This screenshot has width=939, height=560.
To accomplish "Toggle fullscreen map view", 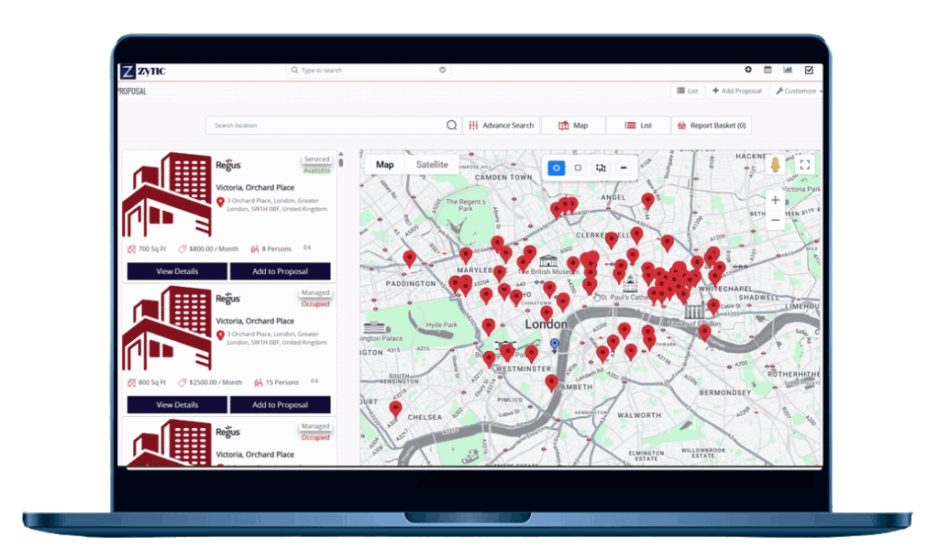I will coord(805,165).
